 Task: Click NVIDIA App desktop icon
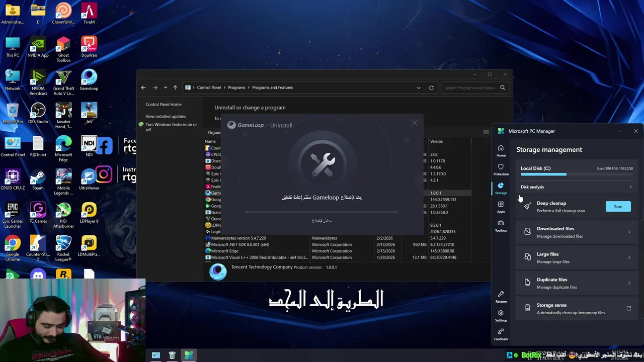tap(38, 47)
